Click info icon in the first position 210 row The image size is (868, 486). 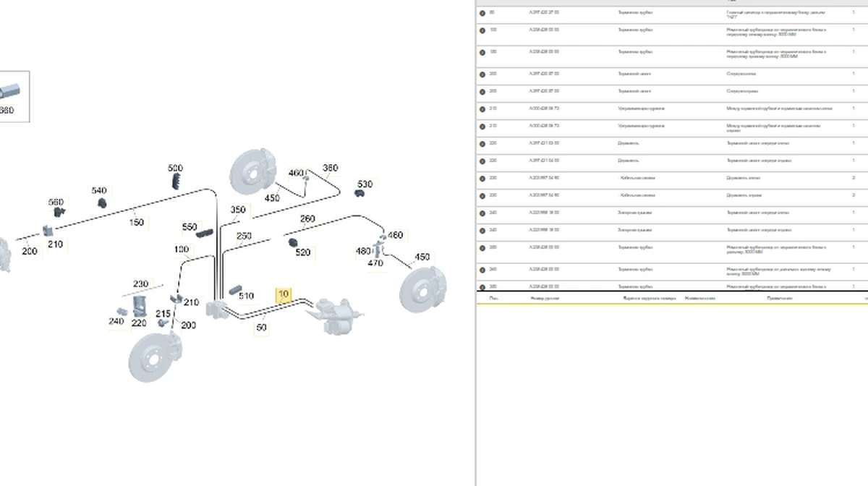(x=482, y=108)
